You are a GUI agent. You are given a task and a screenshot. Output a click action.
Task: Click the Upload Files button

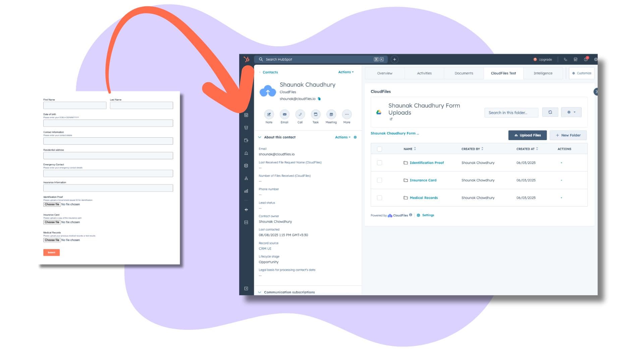click(527, 135)
